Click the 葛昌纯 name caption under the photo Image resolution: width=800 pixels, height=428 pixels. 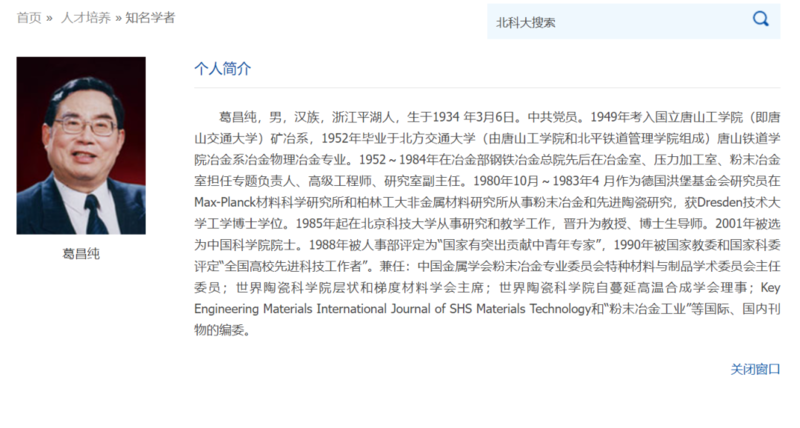pyautogui.click(x=81, y=253)
